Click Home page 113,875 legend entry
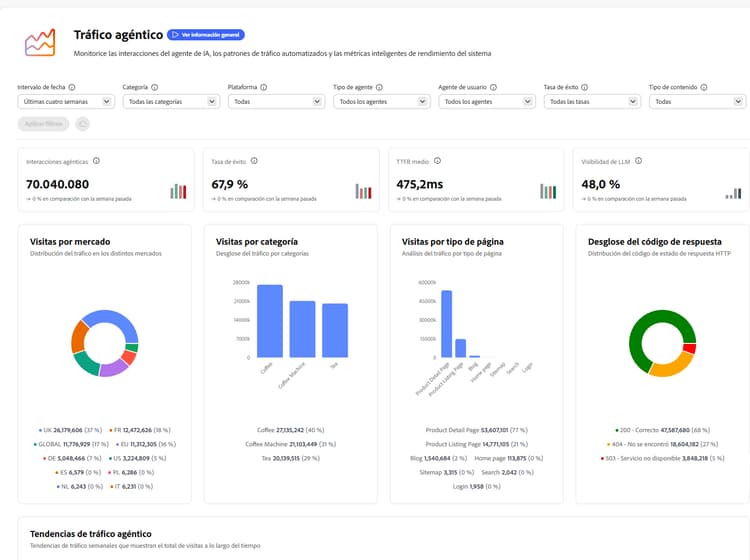The width and height of the screenshot is (750, 560). point(508,458)
